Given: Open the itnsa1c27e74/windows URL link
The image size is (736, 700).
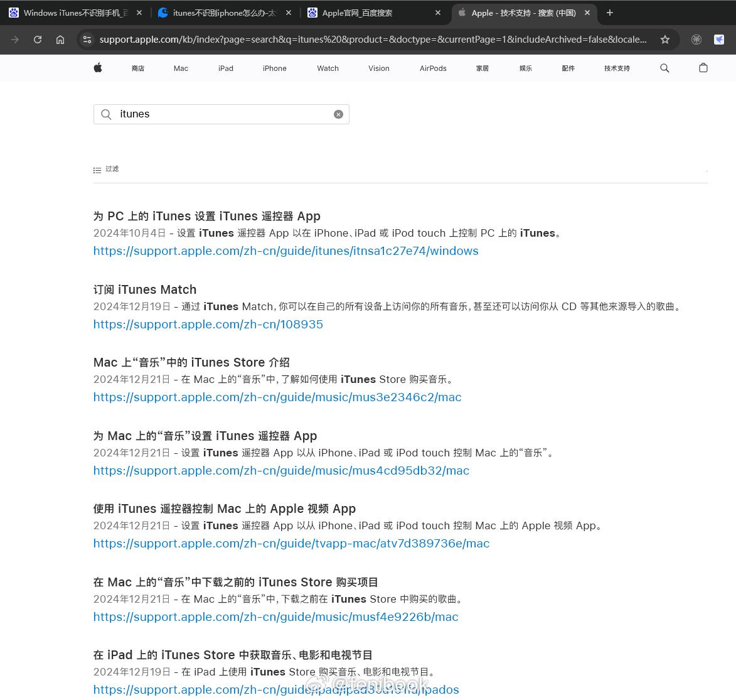Looking at the screenshot, I should [x=286, y=251].
